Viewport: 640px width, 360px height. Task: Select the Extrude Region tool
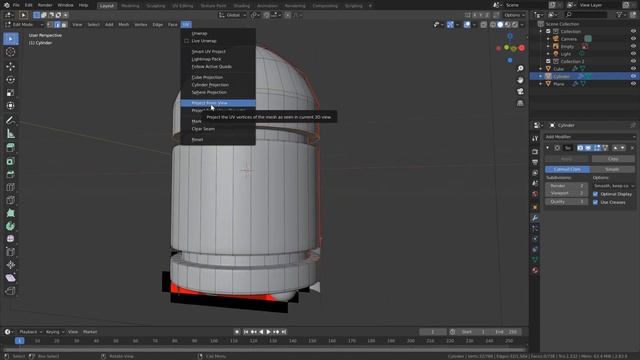(x=11, y=148)
